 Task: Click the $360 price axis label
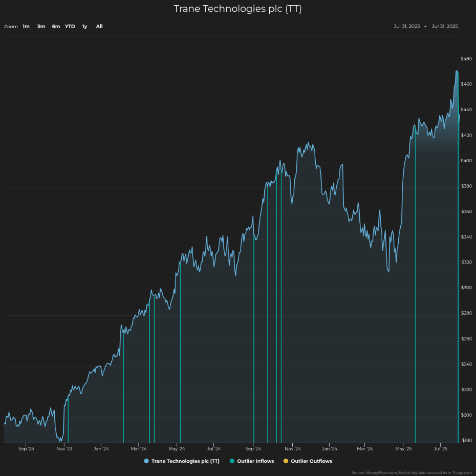(x=466, y=211)
